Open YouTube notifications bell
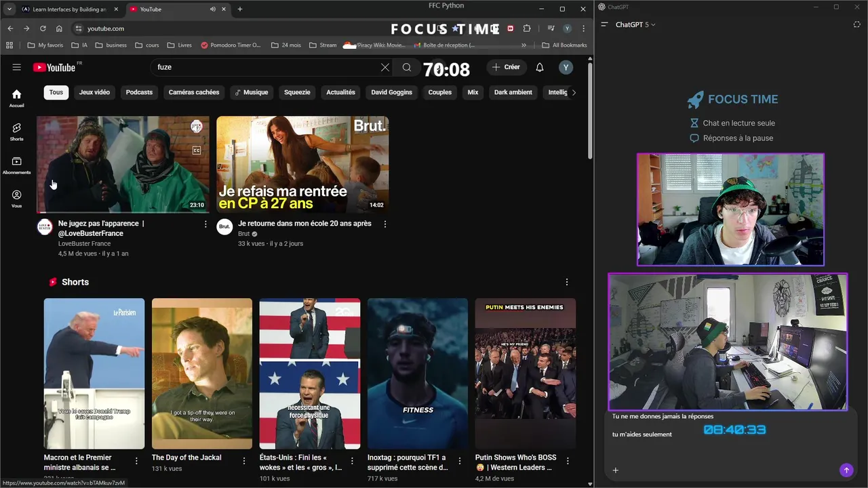 [540, 67]
